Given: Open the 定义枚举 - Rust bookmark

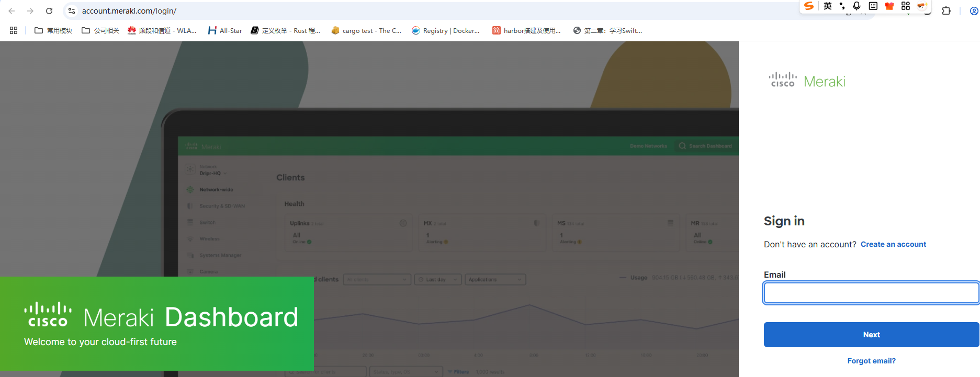Looking at the screenshot, I should tap(285, 30).
